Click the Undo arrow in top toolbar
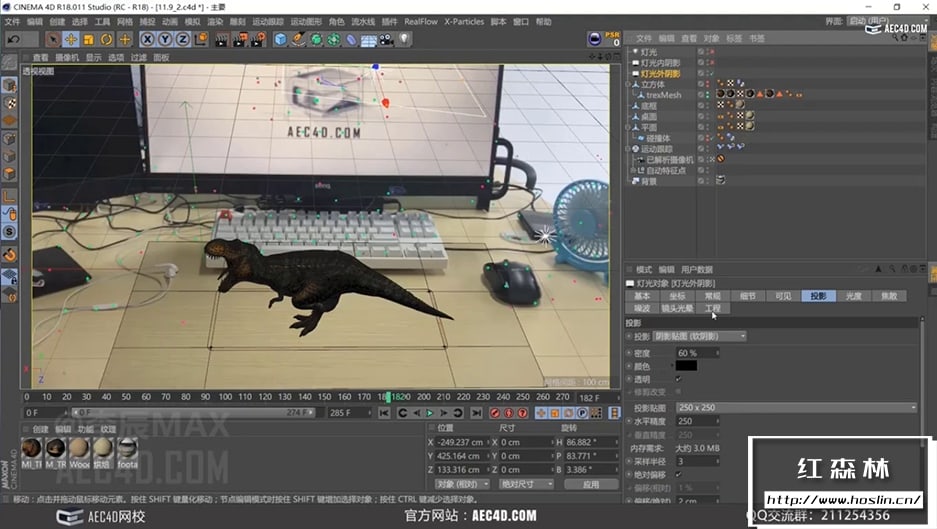Viewport: 937px width, 529px height. tap(14, 39)
